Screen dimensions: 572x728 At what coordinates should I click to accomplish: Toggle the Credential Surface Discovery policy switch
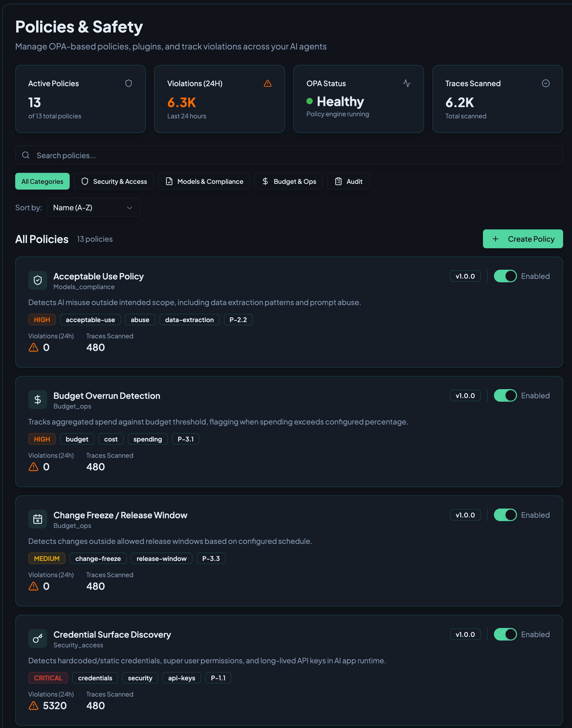click(x=505, y=634)
